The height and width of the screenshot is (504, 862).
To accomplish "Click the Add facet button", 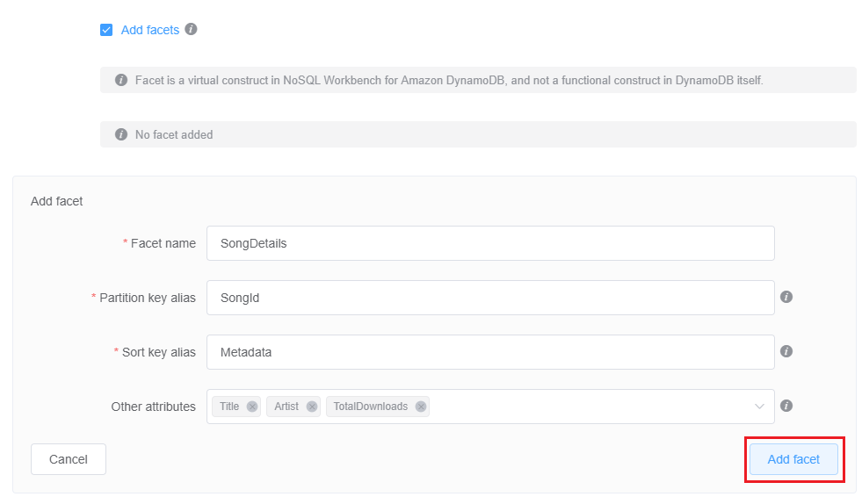I will pos(793,459).
